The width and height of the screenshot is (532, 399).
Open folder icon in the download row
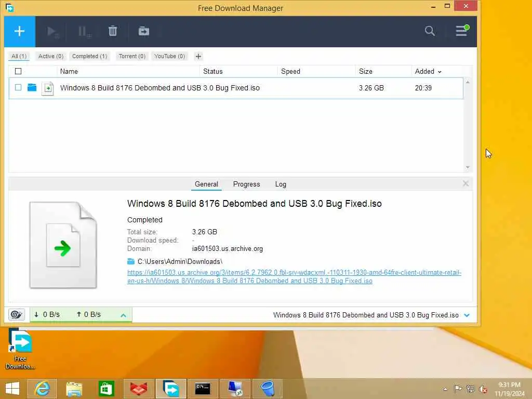click(32, 87)
